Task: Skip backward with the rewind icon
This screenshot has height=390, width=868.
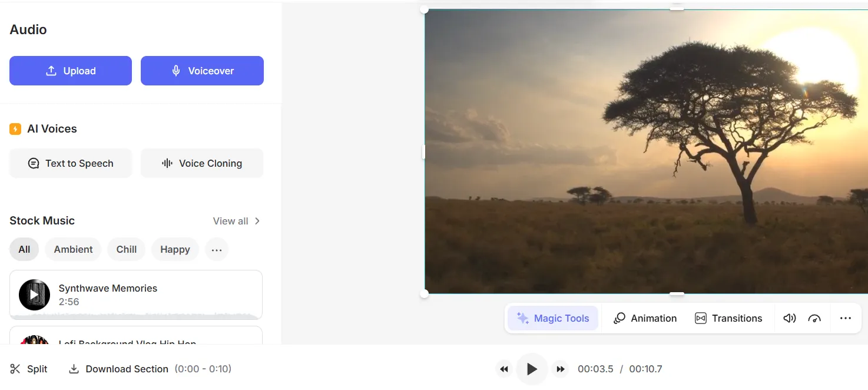Action: 503,369
